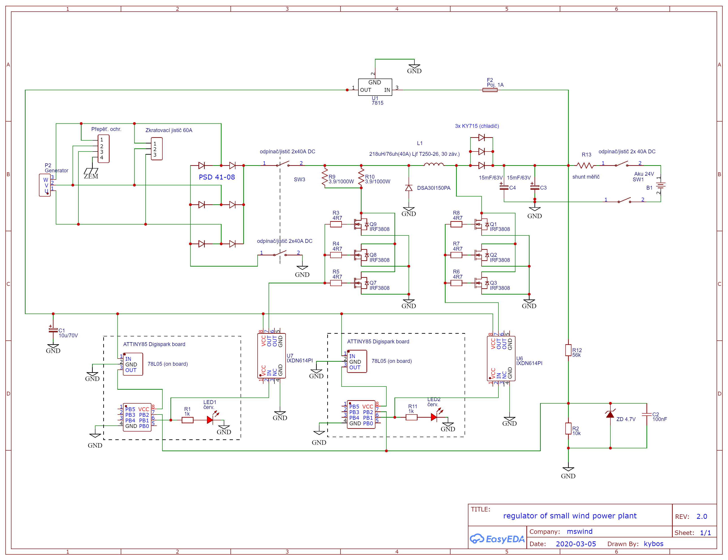This screenshot has height=560, width=728.
Task: Click the 'Aku 24V' battery label
Action: click(644, 174)
